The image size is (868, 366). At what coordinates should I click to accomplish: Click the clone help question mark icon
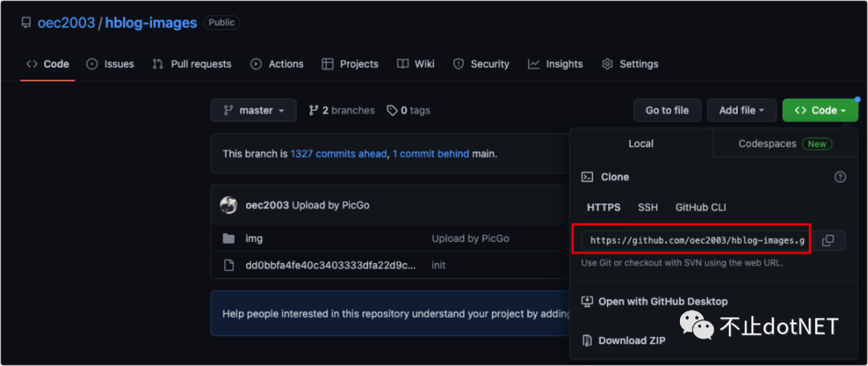pos(841,177)
